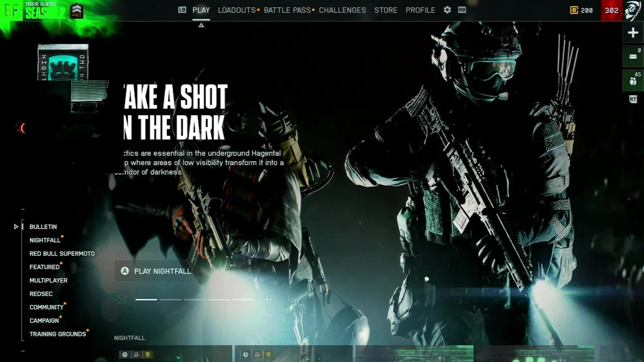This screenshot has height=362, width=644.
Task: Click the gold badge icon on the second Nightfall card
Action: point(268,355)
